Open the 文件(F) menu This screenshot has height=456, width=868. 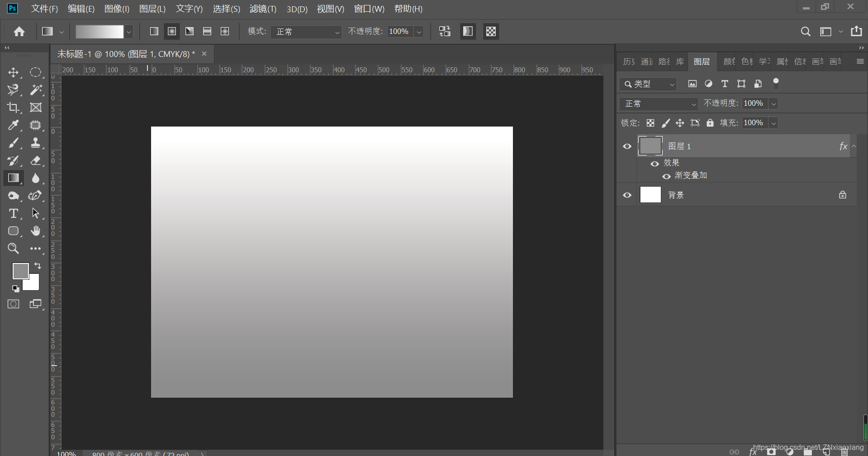coord(44,9)
